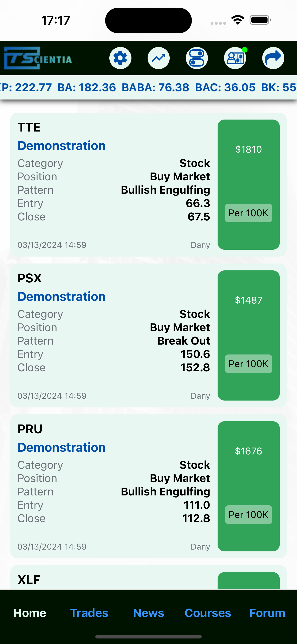Tap the share arrow icon
The image size is (297, 644).
pos(273,58)
